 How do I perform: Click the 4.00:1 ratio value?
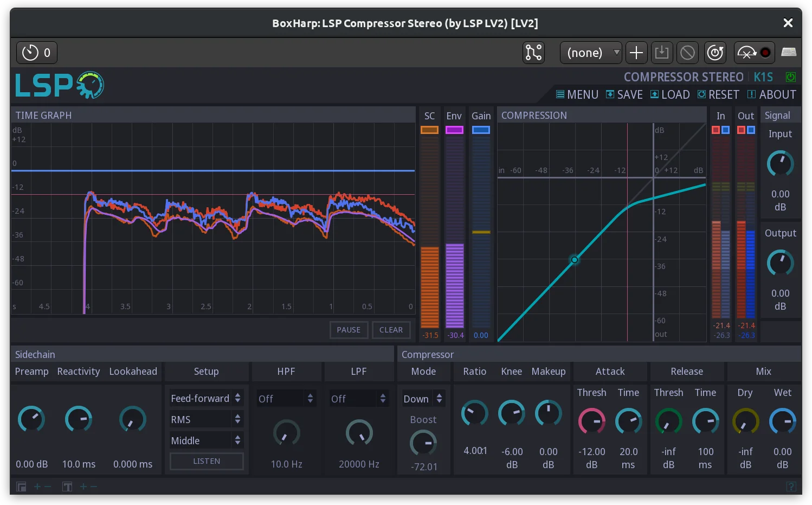[475, 451]
